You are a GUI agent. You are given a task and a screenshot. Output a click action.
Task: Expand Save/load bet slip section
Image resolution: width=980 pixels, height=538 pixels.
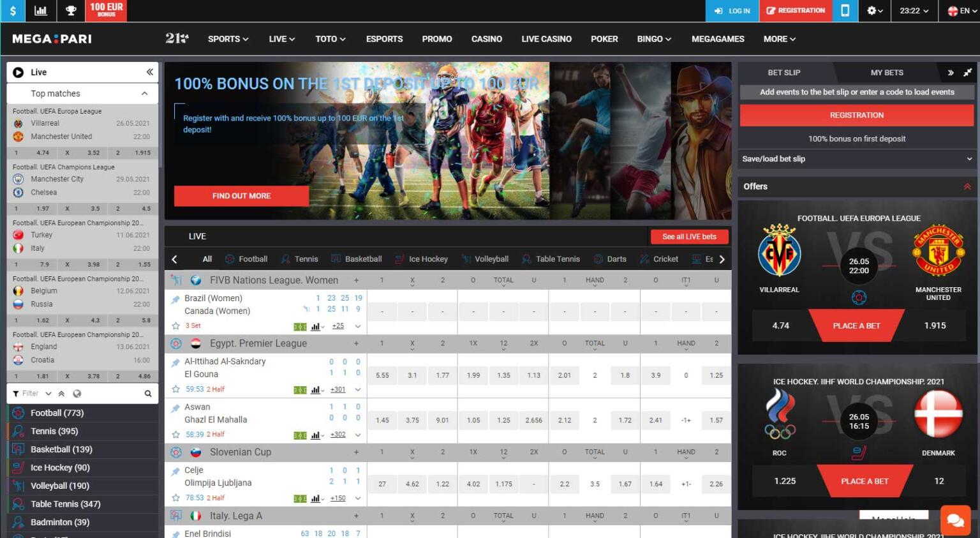(x=857, y=159)
